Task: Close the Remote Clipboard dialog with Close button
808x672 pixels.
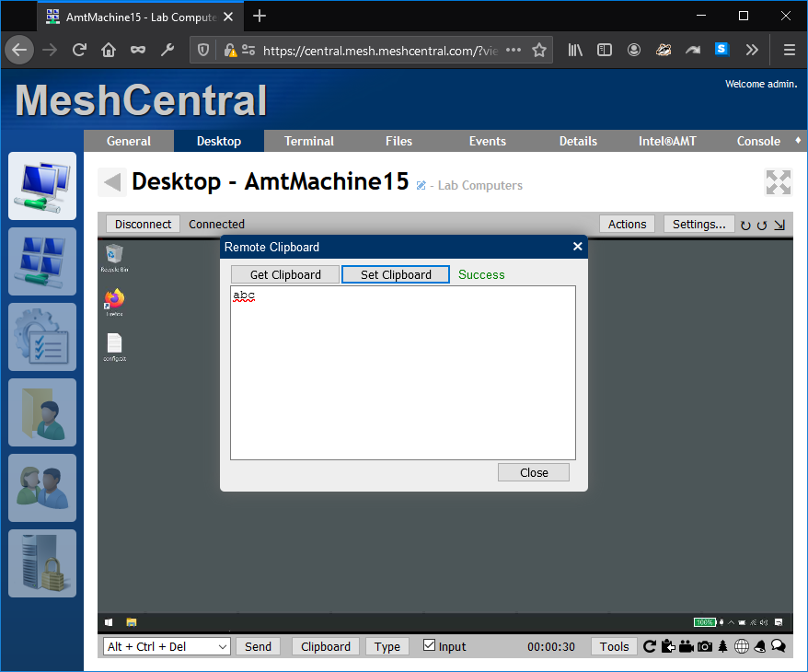Action: pyautogui.click(x=534, y=472)
